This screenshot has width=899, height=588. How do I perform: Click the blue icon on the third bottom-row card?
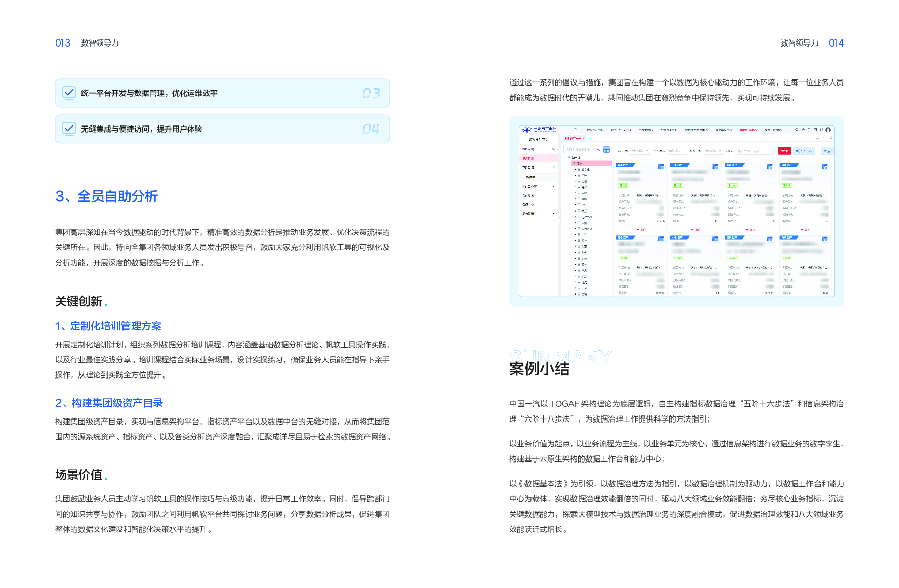[770, 238]
